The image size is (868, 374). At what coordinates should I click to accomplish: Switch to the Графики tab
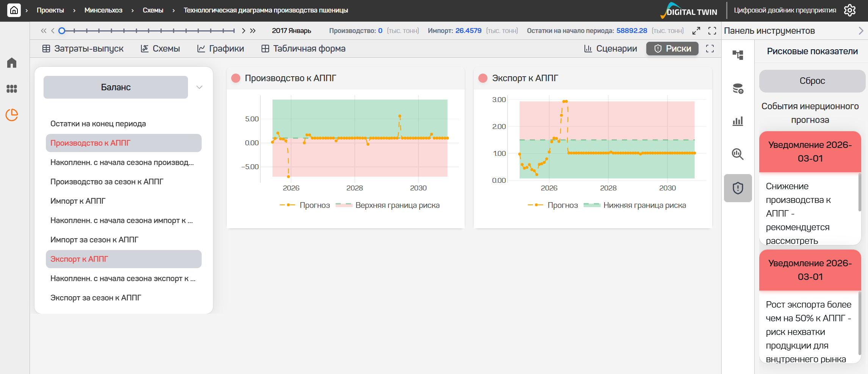click(221, 49)
